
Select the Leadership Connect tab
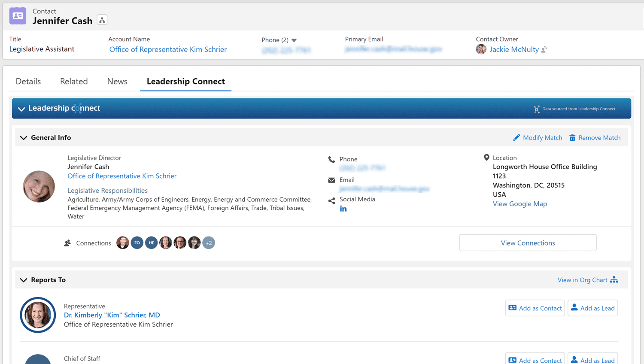186,82
